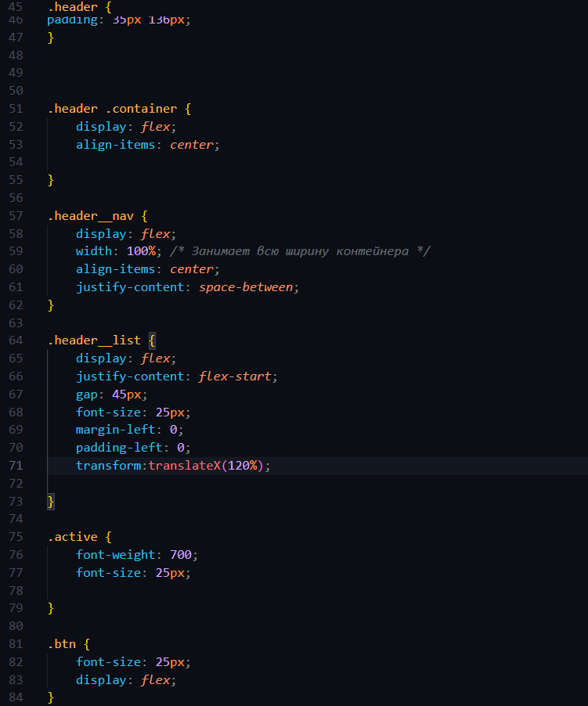Image resolution: width=588 pixels, height=706 pixels.
Task: Click the highlighted opening brace on line 64
Action: (152, 340)
